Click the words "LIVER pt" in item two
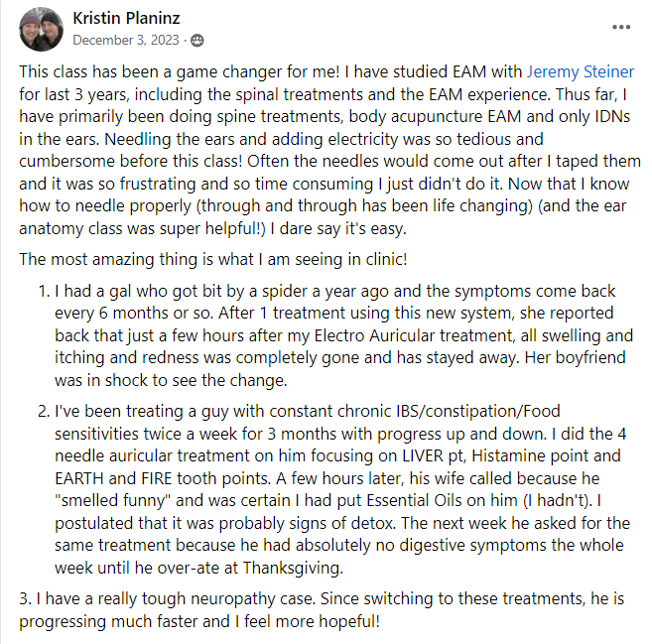 click(x=434, y=455)
